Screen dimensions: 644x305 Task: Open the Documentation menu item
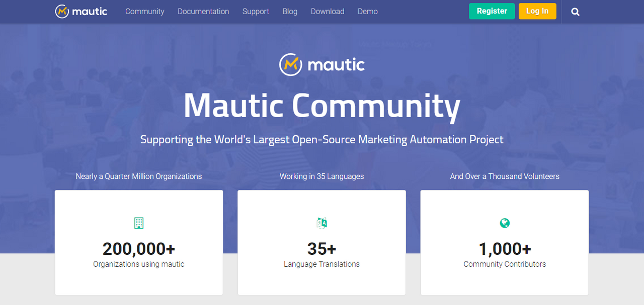pyautogui.click(x=203, y=11)
